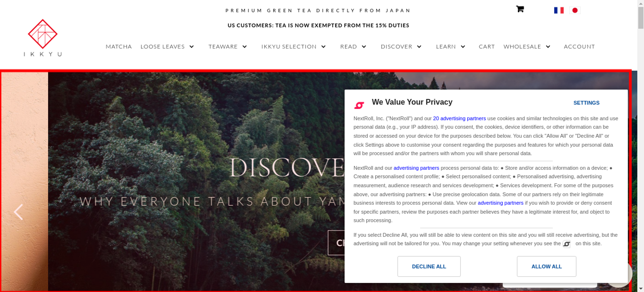Select the Japanese flag icon
The height and width of the screenshot is (292, 644).
pyautogui.click(x=575, y=10)
